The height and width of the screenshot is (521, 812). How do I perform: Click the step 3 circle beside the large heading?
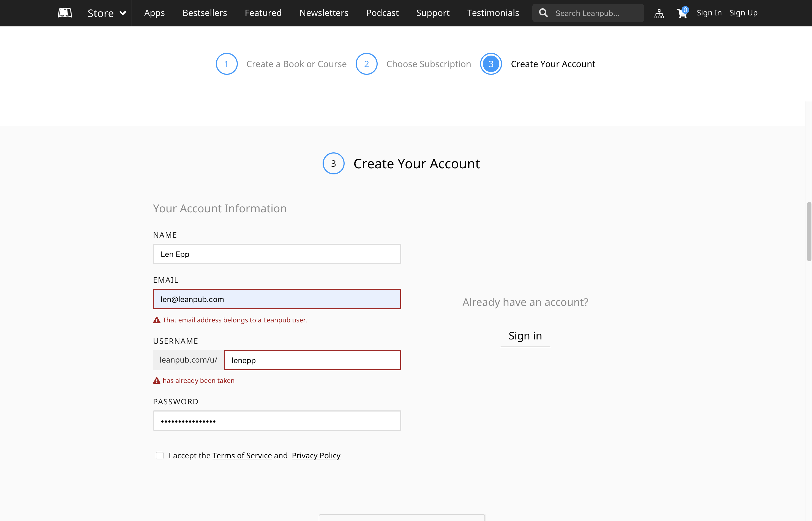(333, 164)
